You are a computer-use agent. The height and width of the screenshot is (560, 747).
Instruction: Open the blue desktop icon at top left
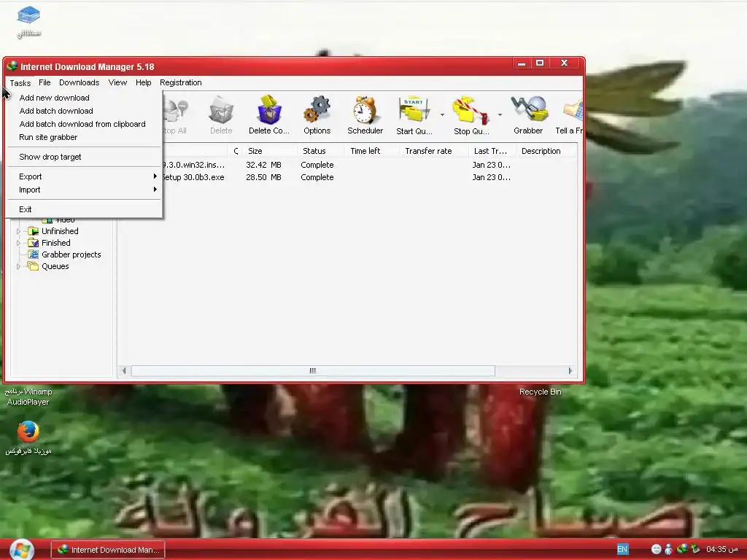[28, 15]
